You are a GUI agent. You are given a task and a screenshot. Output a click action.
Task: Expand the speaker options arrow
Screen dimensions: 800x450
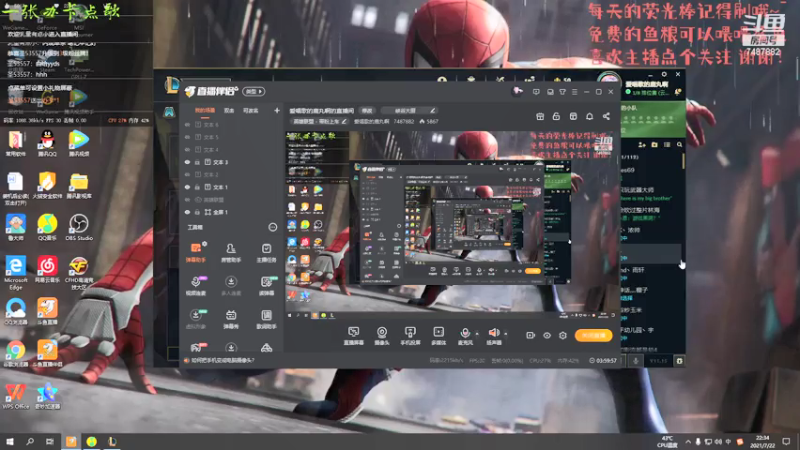point(506,334)
